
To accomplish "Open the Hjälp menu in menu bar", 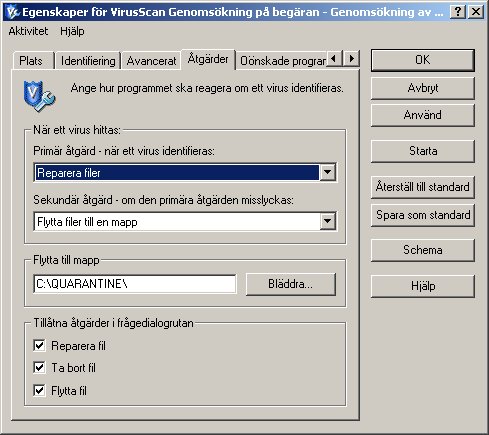I will pos(72,31).
